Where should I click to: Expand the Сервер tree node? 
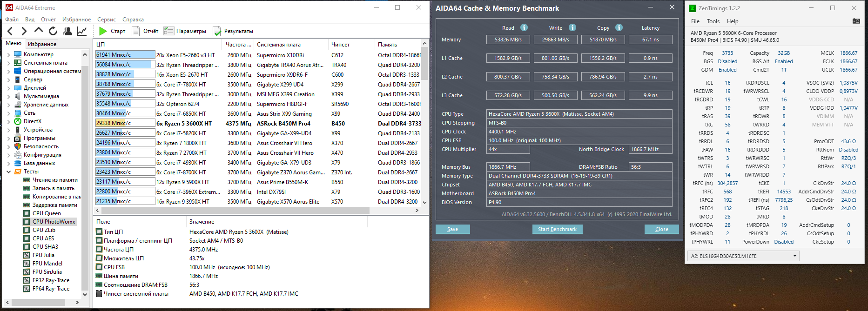pos(8,79)
